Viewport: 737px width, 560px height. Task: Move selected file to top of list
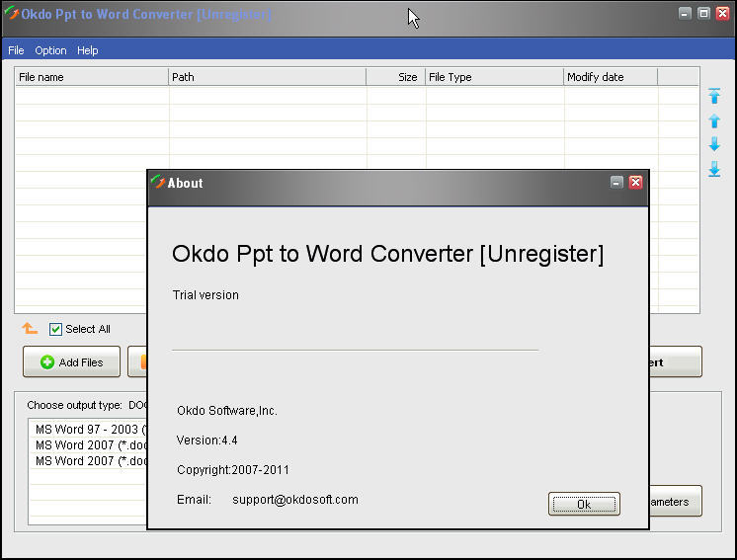pos(714,96)
